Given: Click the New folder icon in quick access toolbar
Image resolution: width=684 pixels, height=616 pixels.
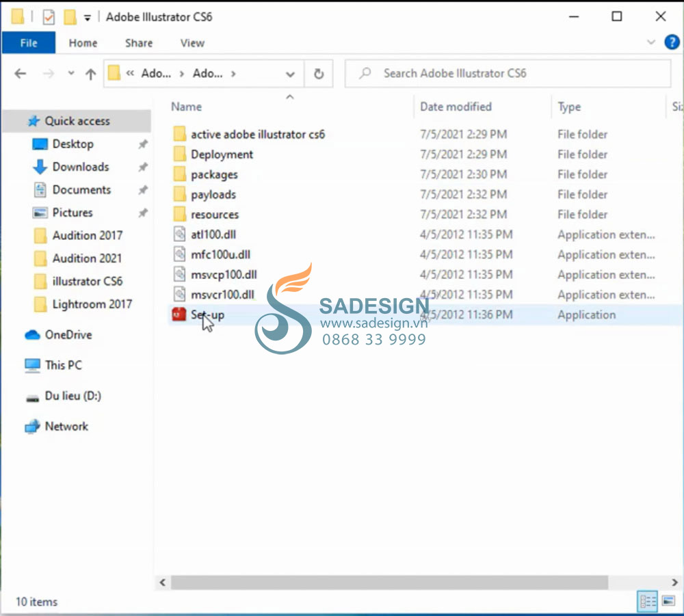Looking at the screenshot, I should tap(70, 17).
